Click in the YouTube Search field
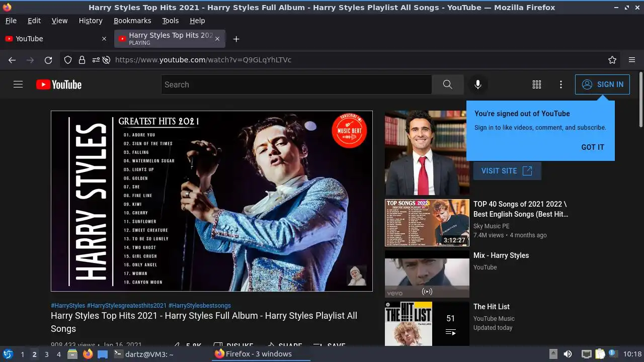The width and height of the screenshot is (644, 362). 296,84
